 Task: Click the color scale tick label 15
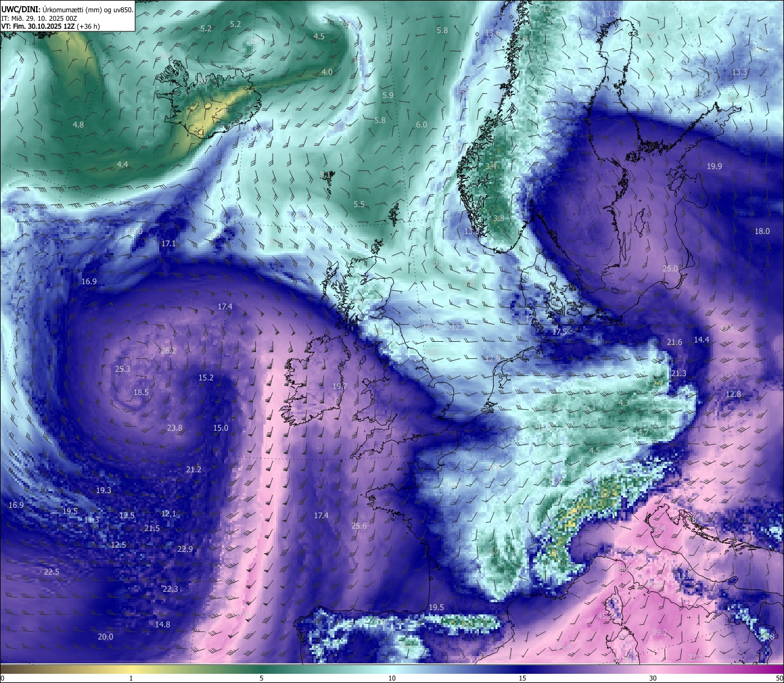[522, 678]
